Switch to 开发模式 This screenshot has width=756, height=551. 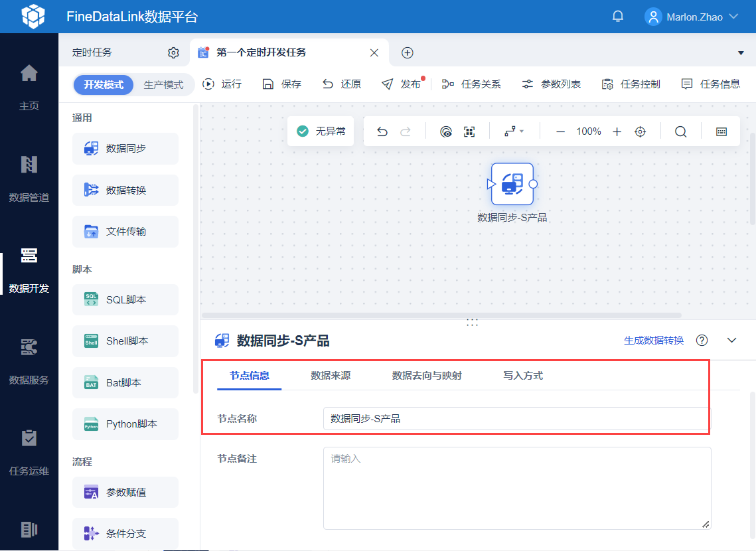103,85
